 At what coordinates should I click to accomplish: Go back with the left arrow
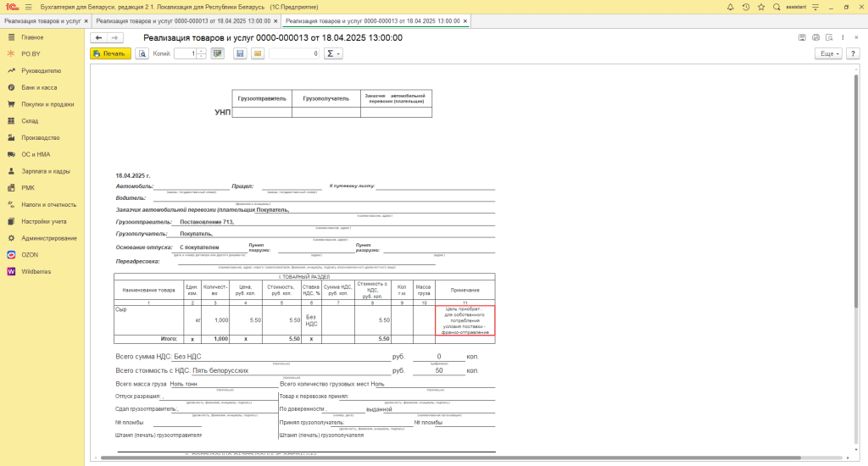point(98,37)
